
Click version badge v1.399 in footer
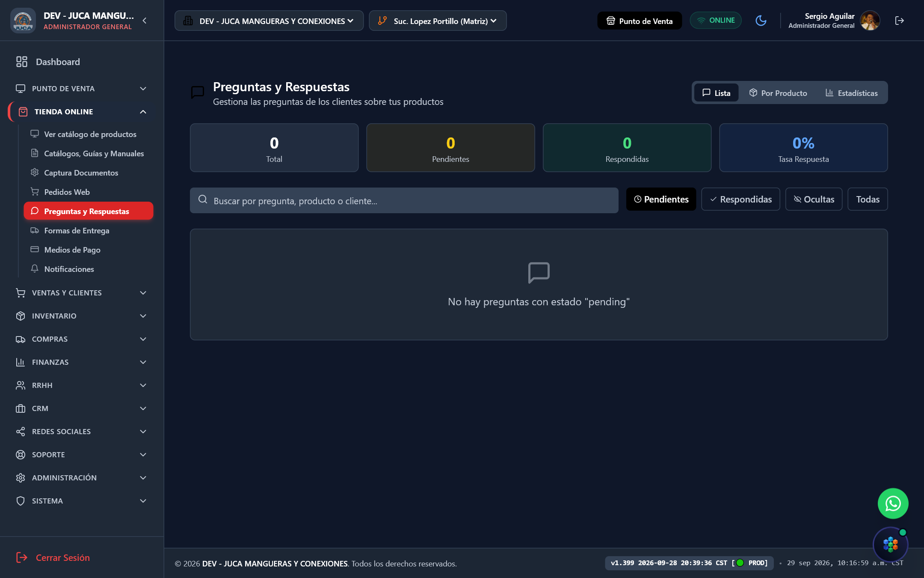tap(689, 563)
